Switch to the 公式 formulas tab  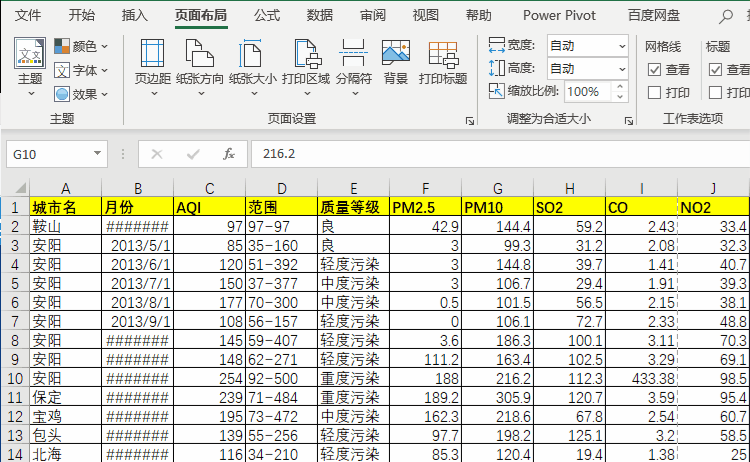[x=266, y=15]
